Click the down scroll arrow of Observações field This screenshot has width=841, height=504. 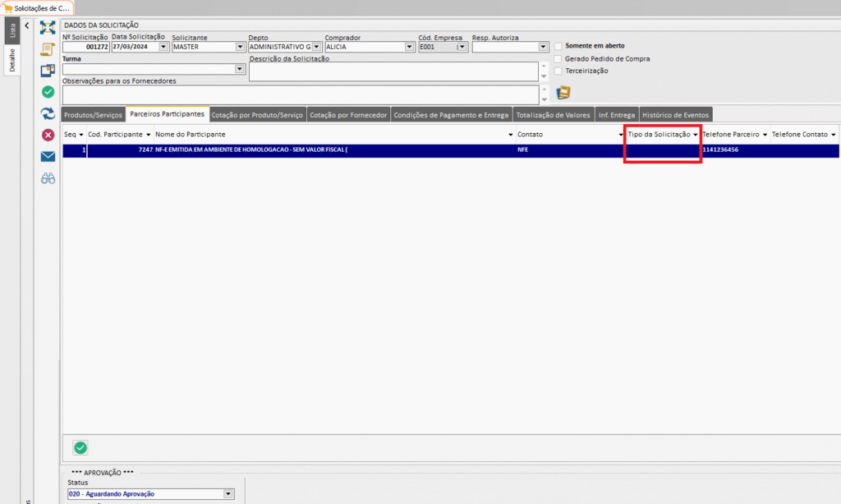tap(544, 99)
